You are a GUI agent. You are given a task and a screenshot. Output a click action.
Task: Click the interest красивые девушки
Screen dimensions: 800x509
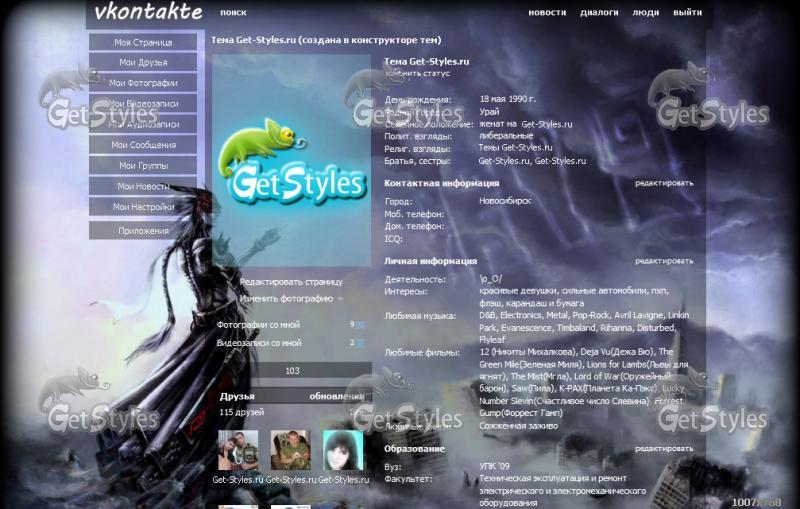pos(518,291)
